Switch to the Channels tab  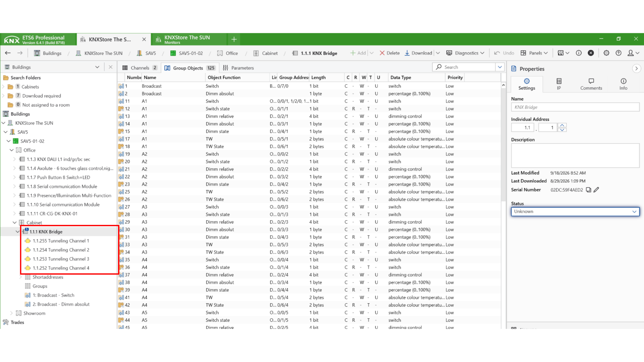[140, 68]
